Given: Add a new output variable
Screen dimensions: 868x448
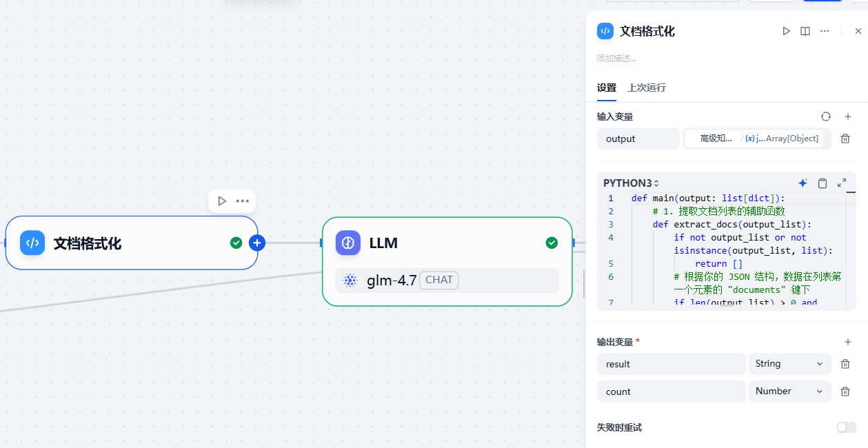Looking at the screenshot, I should (848, 342).
